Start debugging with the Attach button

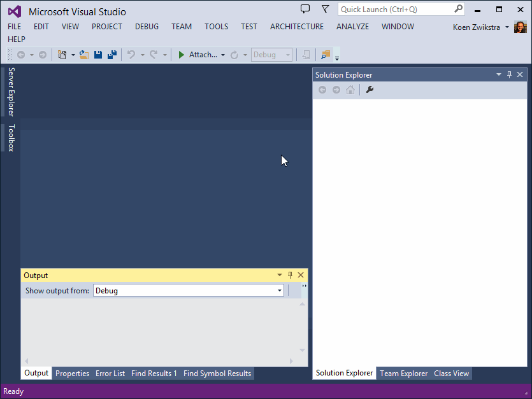(198, 55)
